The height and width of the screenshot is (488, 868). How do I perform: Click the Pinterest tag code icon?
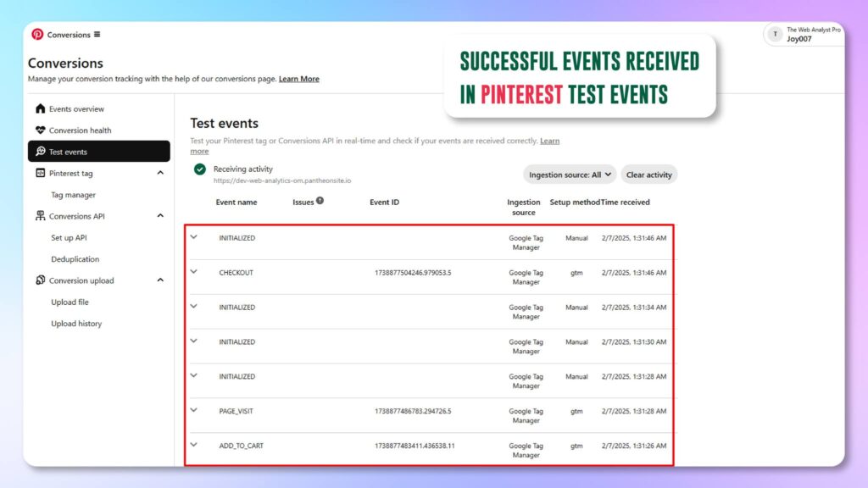[41, 173]
